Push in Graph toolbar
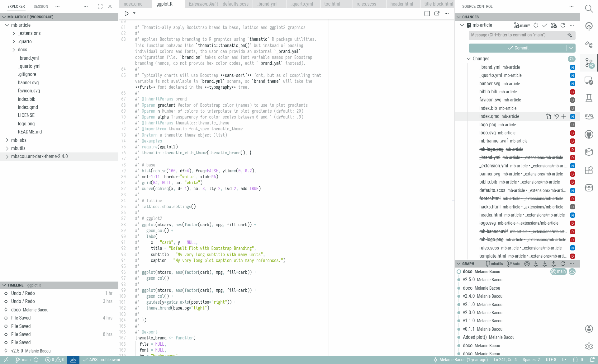This screenshot has width=598, height=364. click(554, 264)
